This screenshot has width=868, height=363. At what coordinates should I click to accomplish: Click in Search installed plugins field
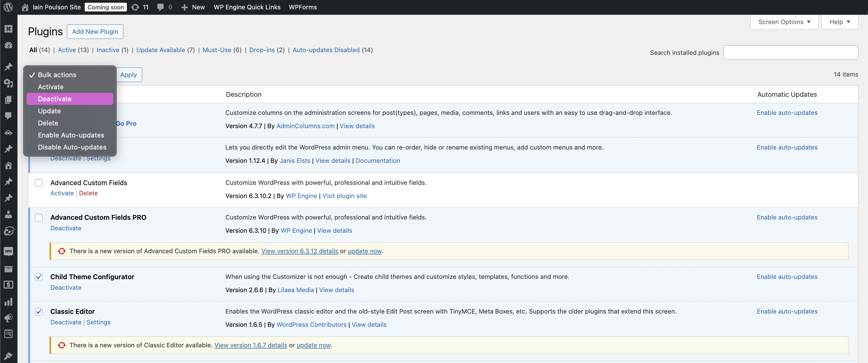pyautogui.click(x=791, y=52)
